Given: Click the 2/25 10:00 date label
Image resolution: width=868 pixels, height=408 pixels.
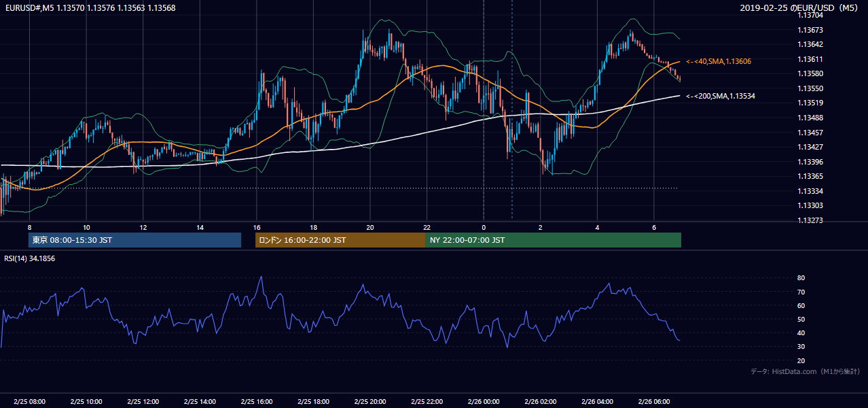Looking at the screenshot, I should click(x=86, y=402).
